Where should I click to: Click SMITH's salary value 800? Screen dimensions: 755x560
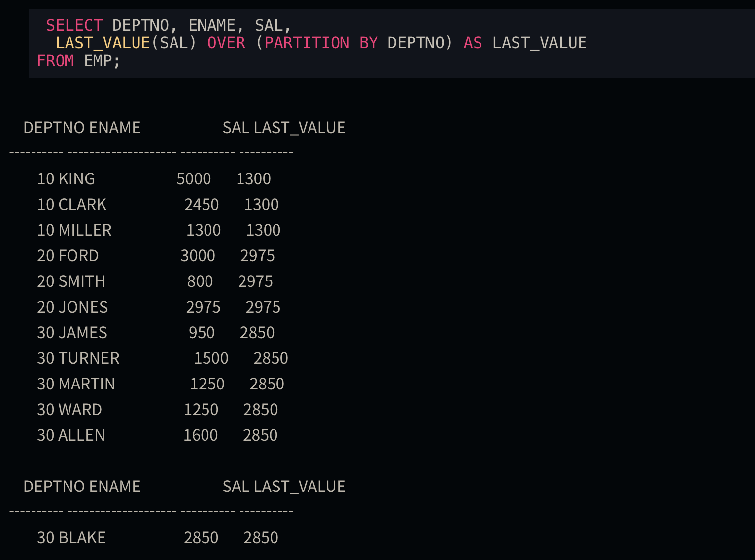(200, 281)
